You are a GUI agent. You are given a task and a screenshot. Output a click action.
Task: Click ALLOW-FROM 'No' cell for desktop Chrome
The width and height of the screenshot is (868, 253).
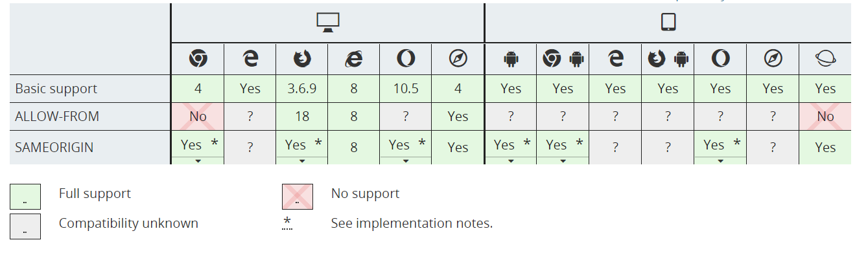coord(198,116)
